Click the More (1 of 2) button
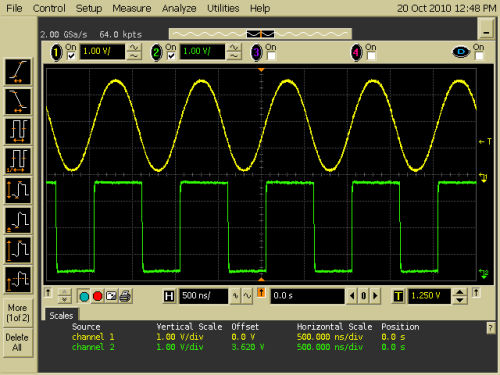 click(18, 313)
